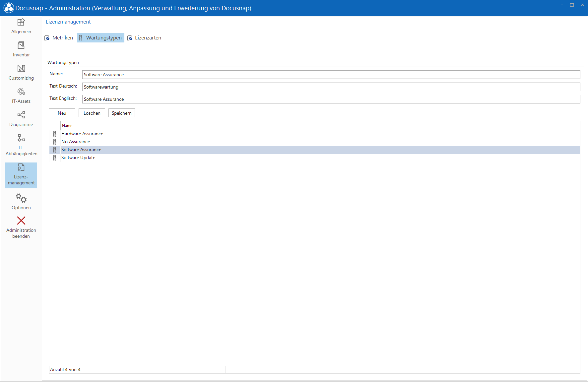This screenshot has height=382, width=588.
Task: Select the Hardware Assurance row text
Action: pyautogui.click(x=82, y=134)
